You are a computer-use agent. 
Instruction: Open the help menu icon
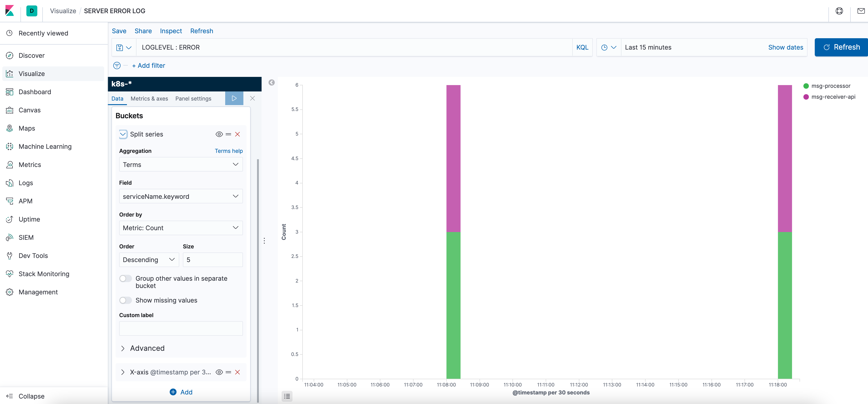tap(839, 11)
